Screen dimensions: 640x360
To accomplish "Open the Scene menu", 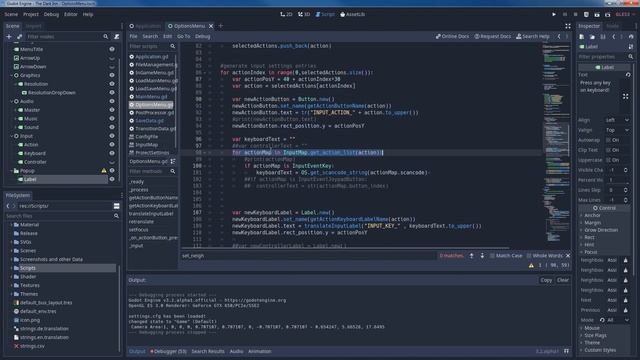I will (x=11, y=14).
